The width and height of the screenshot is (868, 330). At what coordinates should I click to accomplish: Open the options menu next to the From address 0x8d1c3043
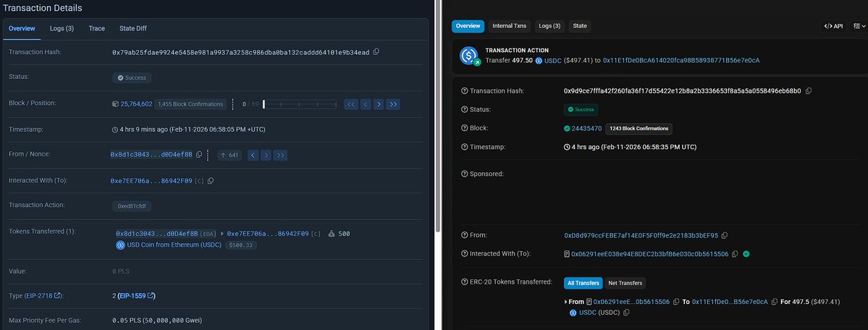(x=208, y=155)
